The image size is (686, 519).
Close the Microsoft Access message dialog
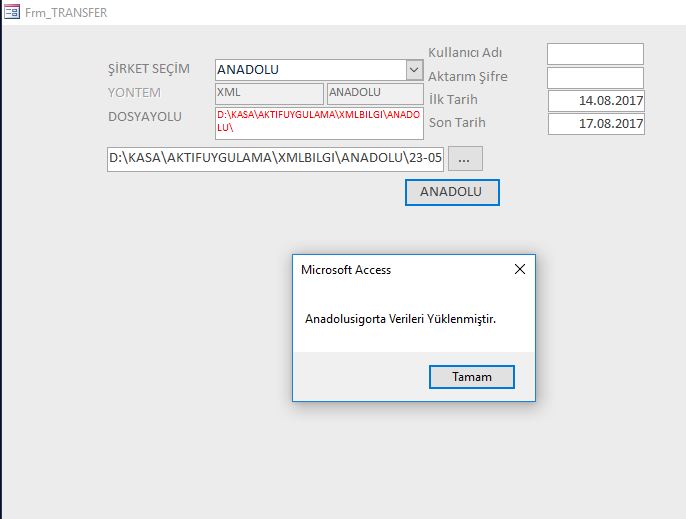(x=519, y=270)
